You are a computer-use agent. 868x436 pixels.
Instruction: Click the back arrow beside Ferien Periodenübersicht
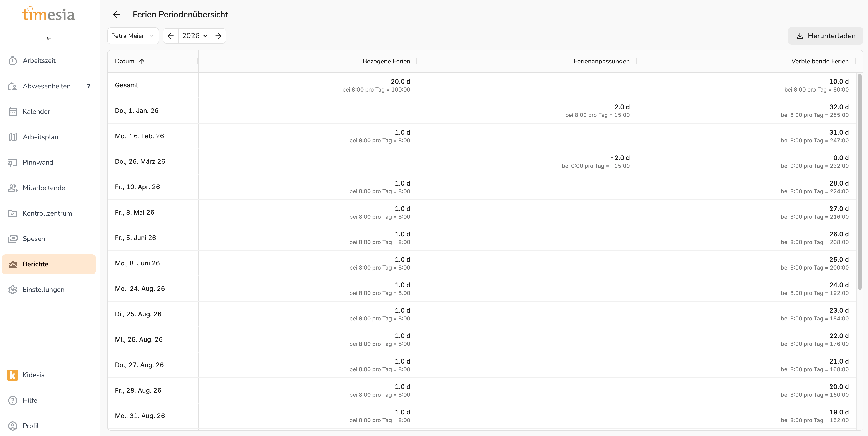coord(116,15)
